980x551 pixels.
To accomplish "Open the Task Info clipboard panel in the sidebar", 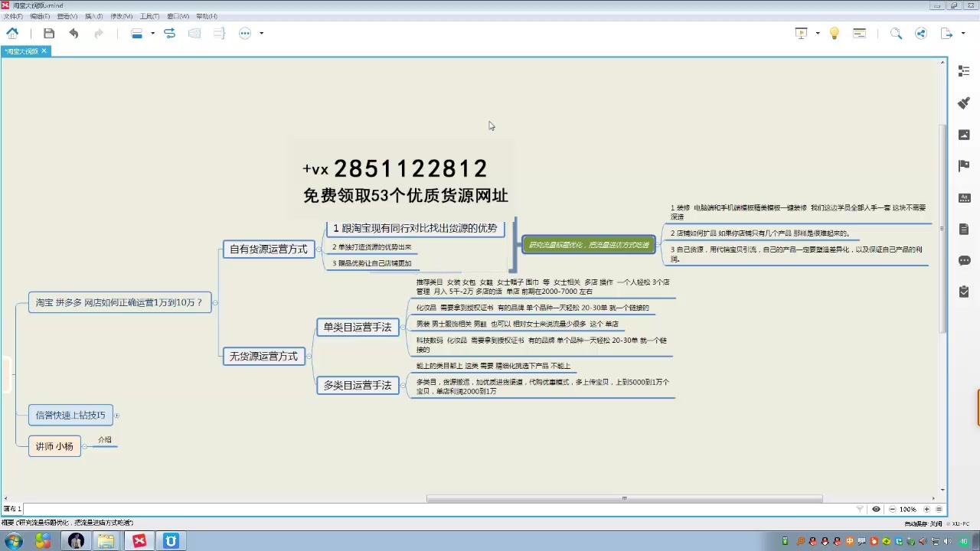I will (964, 292).
